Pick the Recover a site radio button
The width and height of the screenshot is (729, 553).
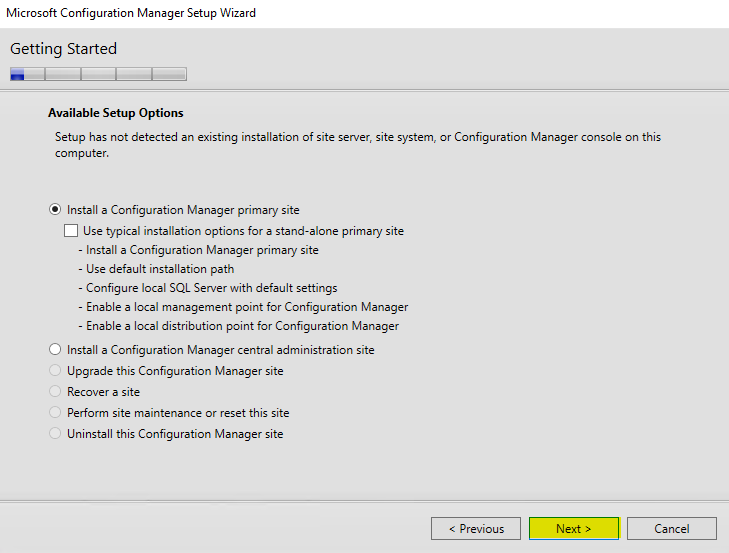pyautogui.click(x=55, y=392)
